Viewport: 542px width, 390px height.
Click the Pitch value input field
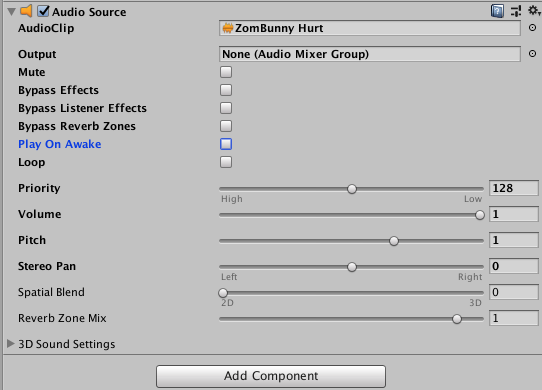514,240
